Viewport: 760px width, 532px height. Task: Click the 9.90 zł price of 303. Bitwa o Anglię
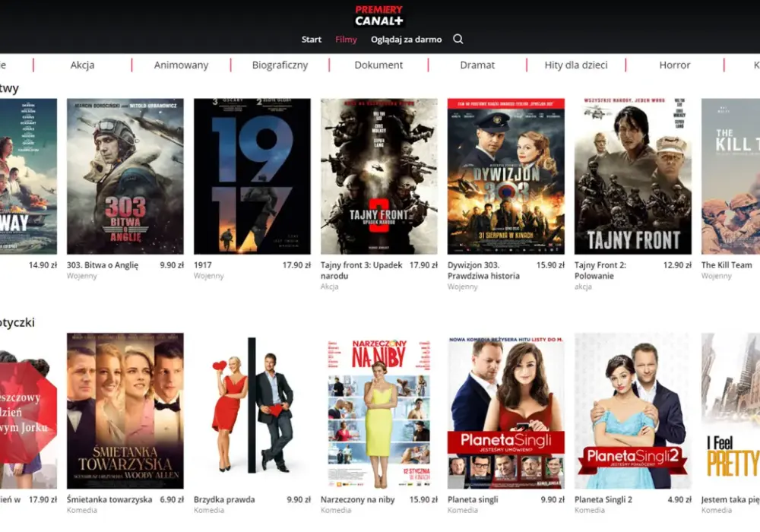[x=172, y=265]
